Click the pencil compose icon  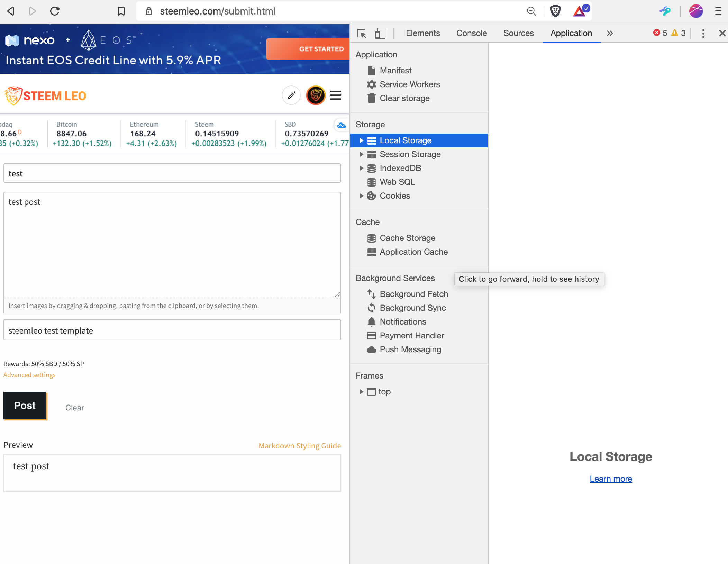(291, 95)
